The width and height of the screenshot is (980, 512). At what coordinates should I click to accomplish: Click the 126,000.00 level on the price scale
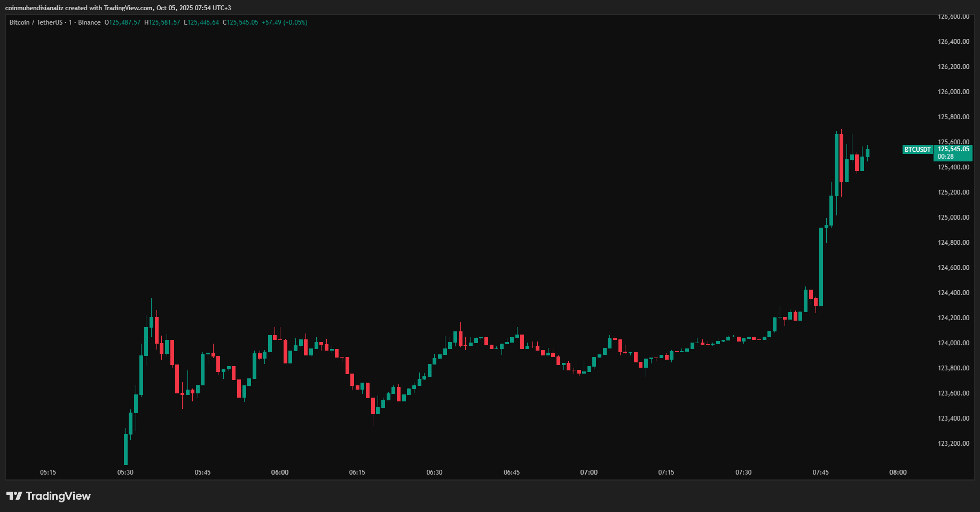coord(953,91)
